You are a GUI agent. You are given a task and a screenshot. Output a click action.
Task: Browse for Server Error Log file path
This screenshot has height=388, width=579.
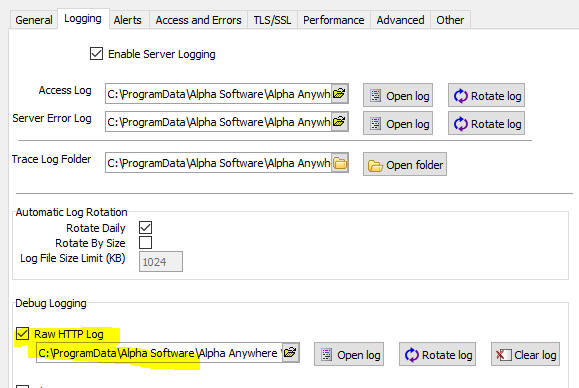[339, 121]
